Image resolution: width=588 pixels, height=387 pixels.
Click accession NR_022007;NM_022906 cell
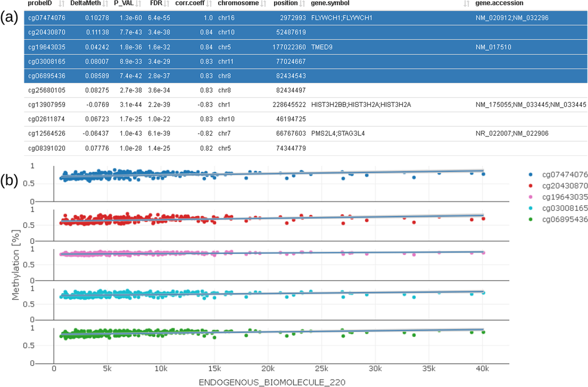512,134
